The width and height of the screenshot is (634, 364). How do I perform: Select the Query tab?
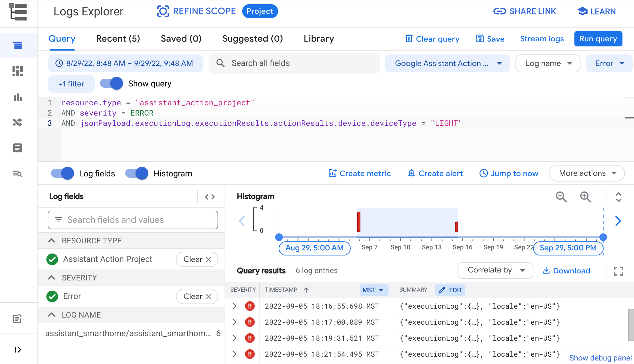(62, 39)
